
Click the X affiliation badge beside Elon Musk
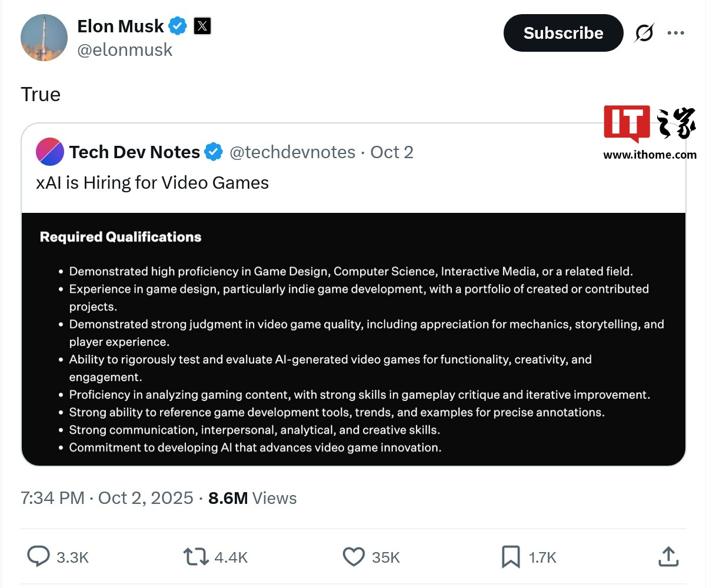click(202, 26)
